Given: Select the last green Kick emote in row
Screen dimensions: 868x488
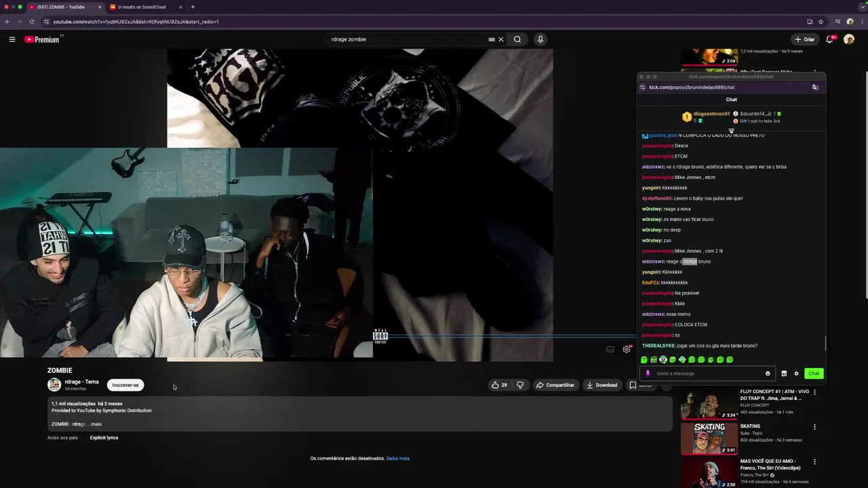Looking at the screenshot, I should [x=730, y=360].
